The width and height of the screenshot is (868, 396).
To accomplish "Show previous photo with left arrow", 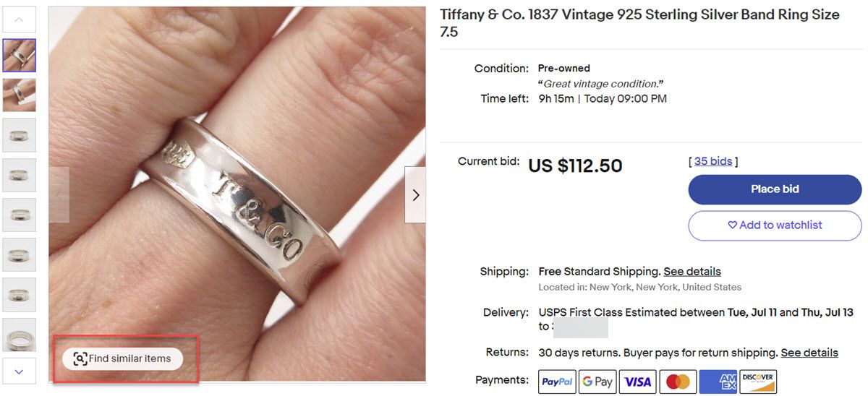I will coord(59,195).
